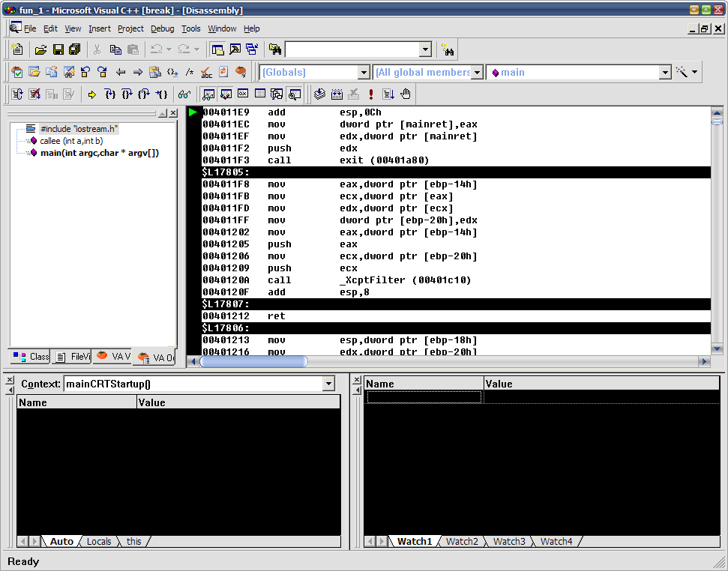Image resolution: width=728 pixels, height=571 pixels.
Task: Click the Execute Program exclamation icon
Action: click(x=371, y=94)
